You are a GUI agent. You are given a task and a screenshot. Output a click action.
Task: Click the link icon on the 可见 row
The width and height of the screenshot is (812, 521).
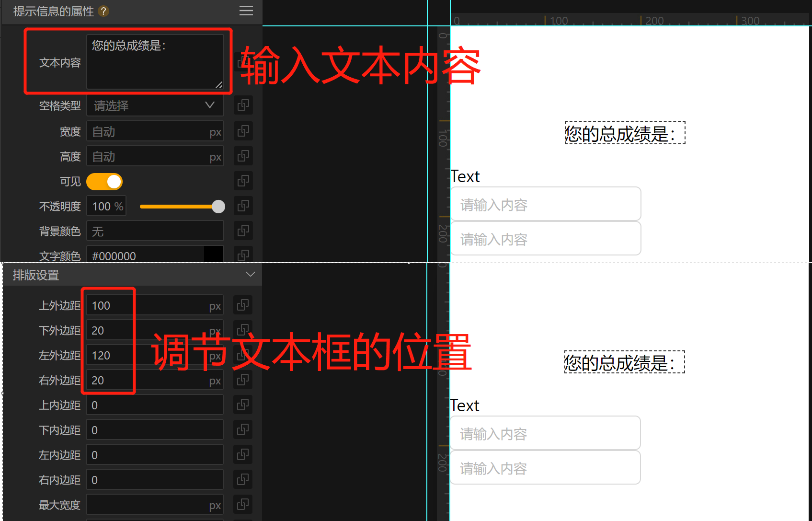coord(243,181)
